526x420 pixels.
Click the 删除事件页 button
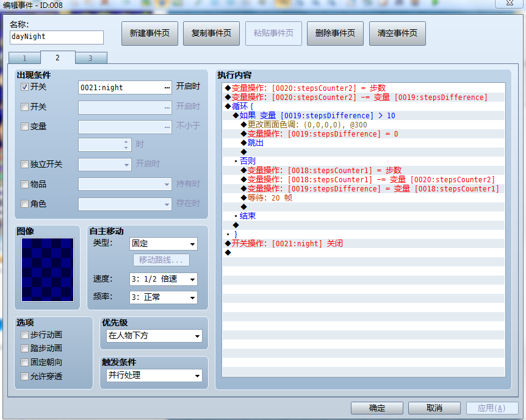[x=335, y=33]
